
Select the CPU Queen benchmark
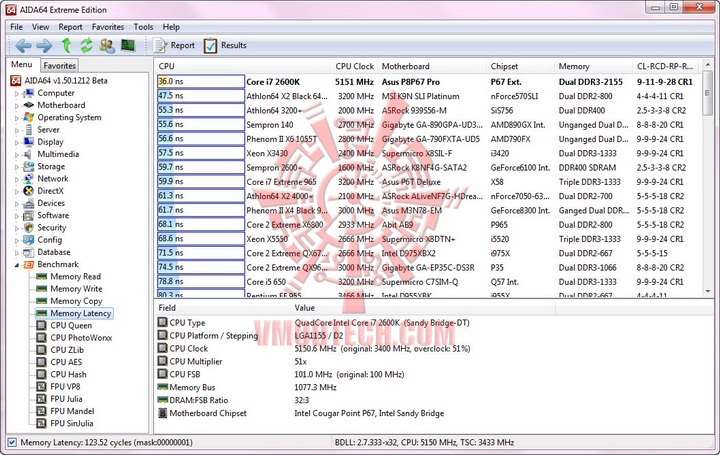71,326
